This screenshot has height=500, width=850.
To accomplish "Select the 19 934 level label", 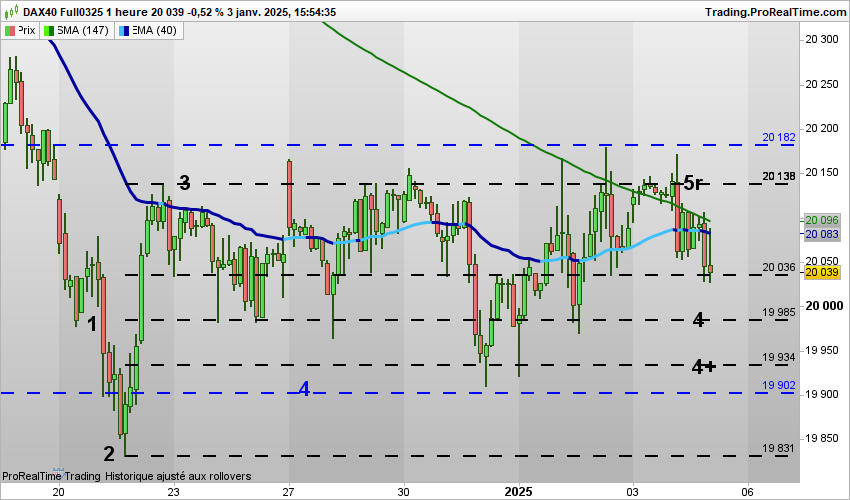I will pos(778,357).
